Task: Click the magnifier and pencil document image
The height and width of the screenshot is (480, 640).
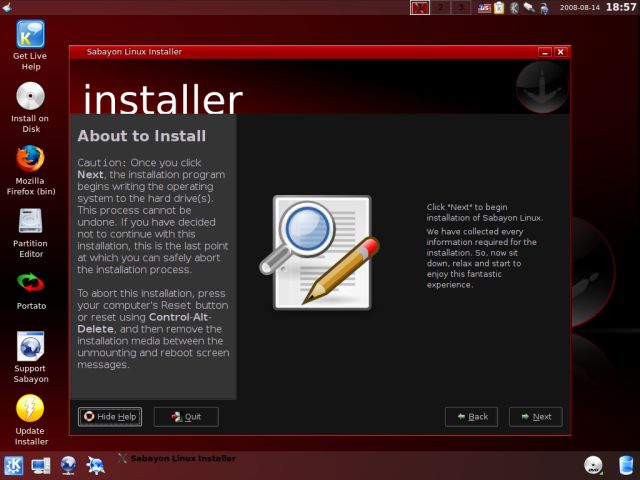Action: (320, 252)
